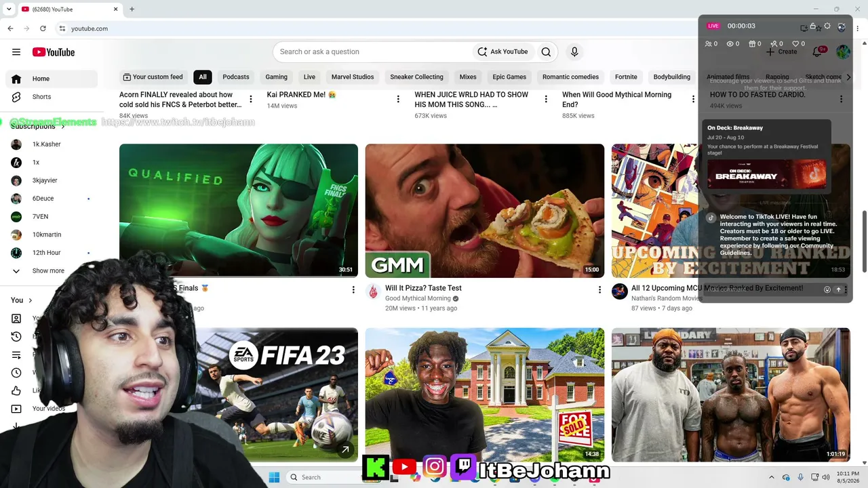Select the Your custom feed chip

[x=153, y=77]
